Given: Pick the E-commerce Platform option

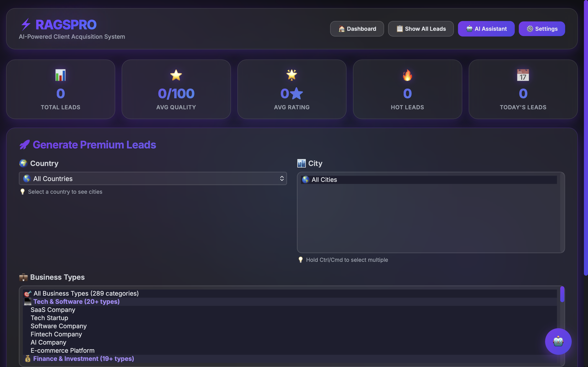Looking at the screenshot, I should coord(62,350).
